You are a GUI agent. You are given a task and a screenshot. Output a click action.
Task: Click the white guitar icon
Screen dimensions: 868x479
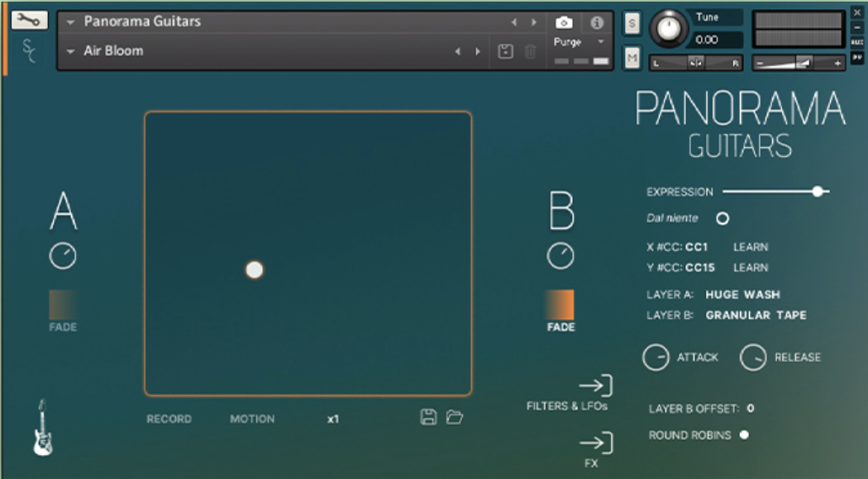[43, 428]
